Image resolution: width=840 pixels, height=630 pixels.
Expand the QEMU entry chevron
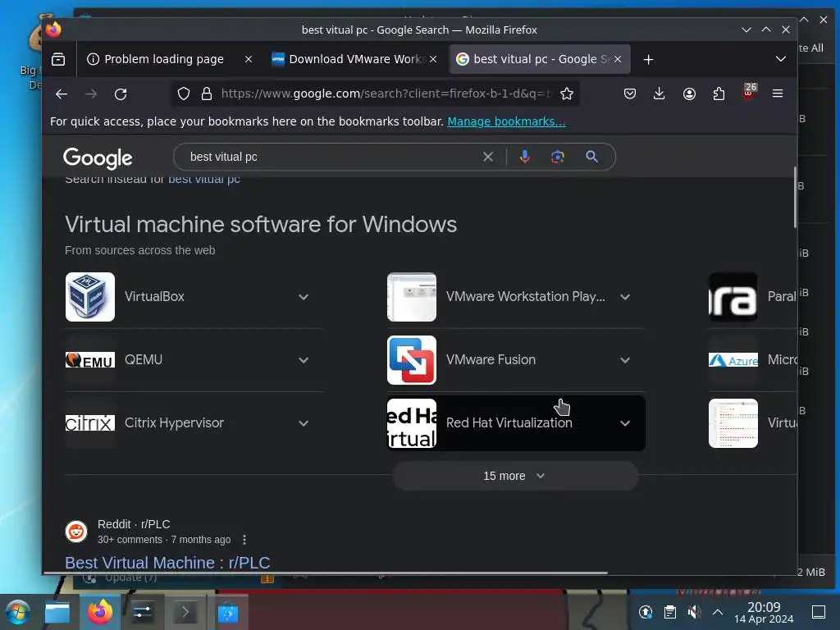point(304,360)
